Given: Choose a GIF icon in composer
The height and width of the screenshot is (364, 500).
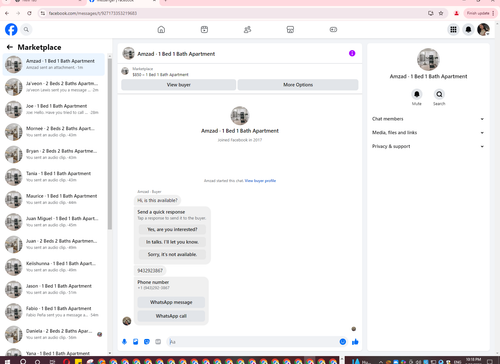Looking at the screenshot, I should (x=158, y=342).
